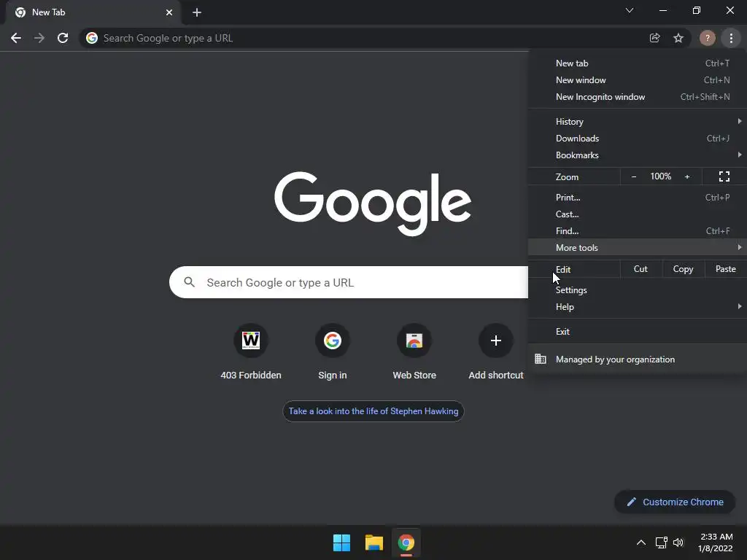Image resolution: width=747 pixels, height=560 pixels.
Task: Open a New Incognito window
Action: point(638,97)
